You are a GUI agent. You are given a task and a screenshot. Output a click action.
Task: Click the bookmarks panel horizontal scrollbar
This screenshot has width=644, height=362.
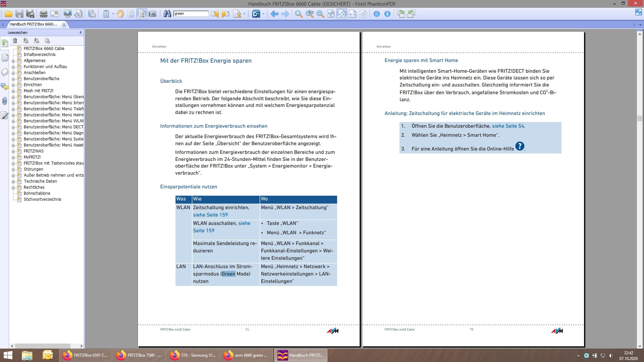(43, 346)
